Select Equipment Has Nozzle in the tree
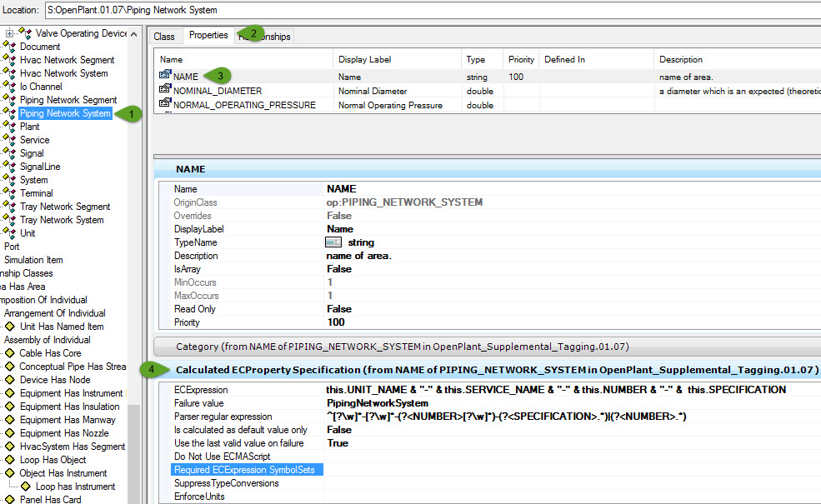821x504 pixels. (64, 433)
